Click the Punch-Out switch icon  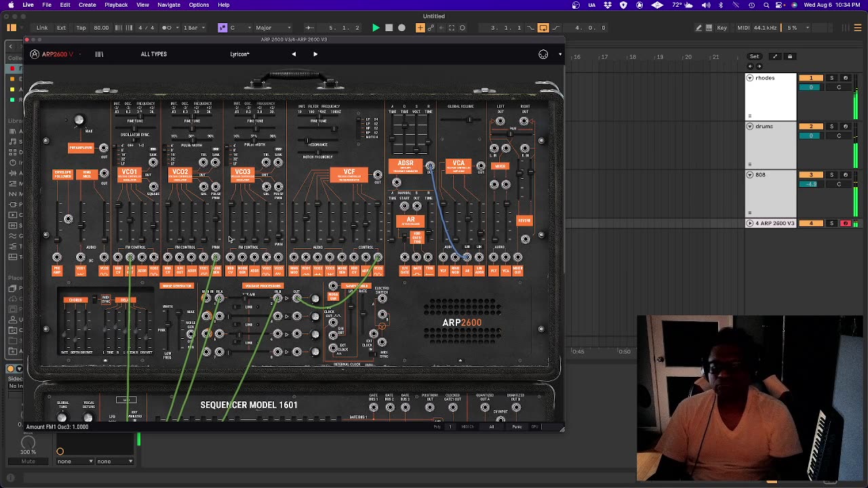point(555,28)
